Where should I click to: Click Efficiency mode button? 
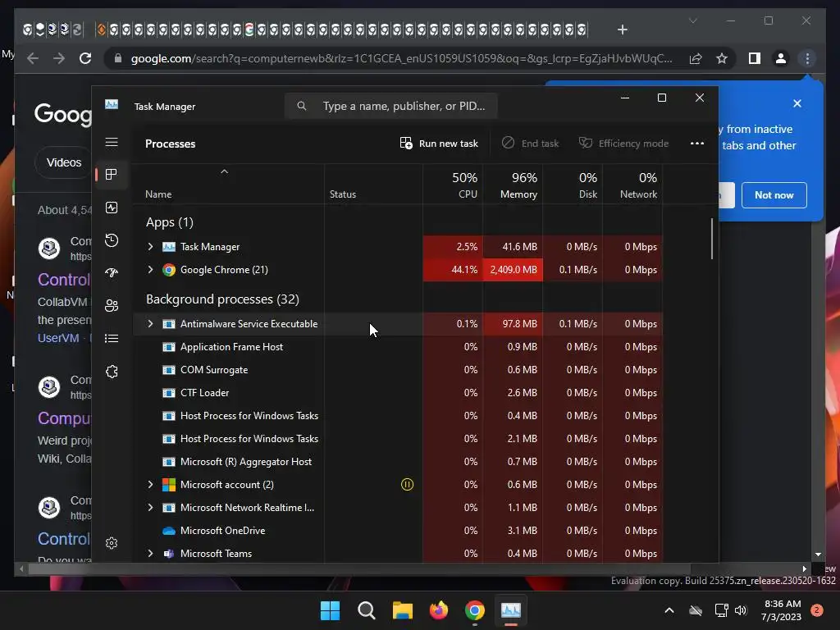[623, 143]
